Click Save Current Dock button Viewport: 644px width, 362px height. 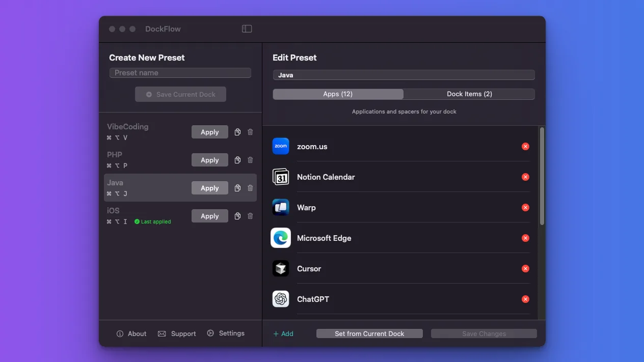pos(180,94)
